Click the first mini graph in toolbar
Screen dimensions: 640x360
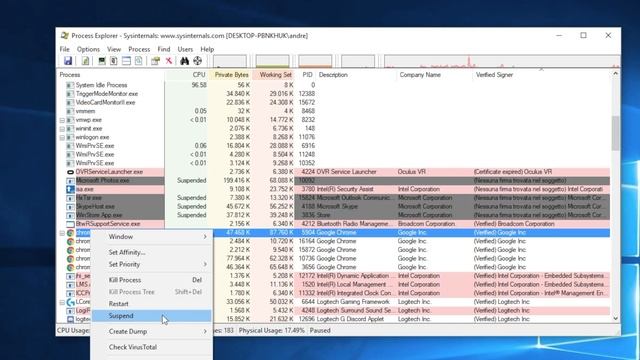(x=230, y=61)
